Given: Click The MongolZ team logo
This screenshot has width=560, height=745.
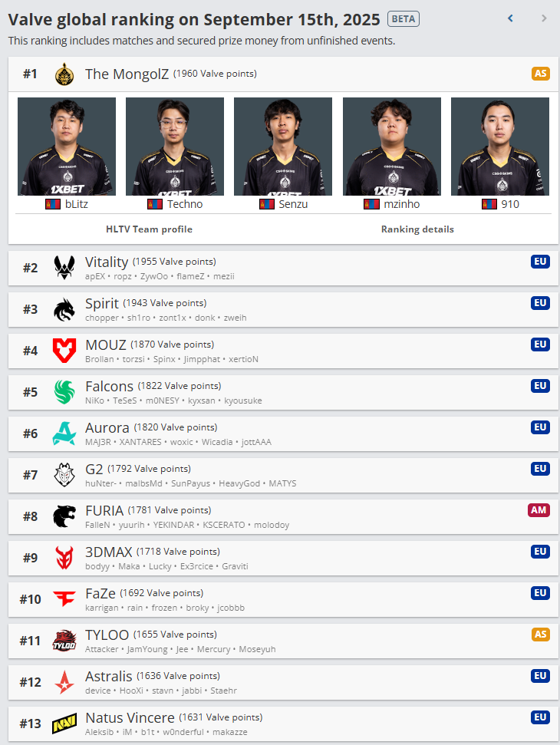Looking at the screenshot, I should [x=64, y=74].
